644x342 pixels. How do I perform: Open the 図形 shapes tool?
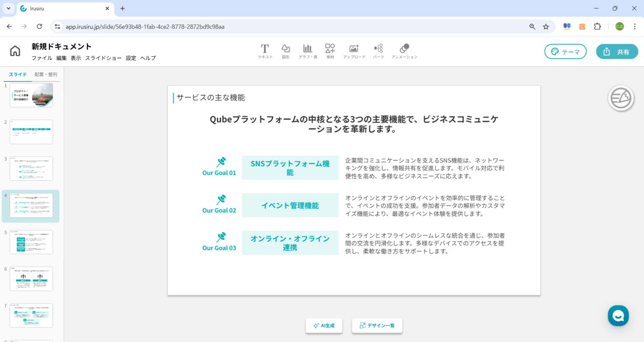[286, 51]
